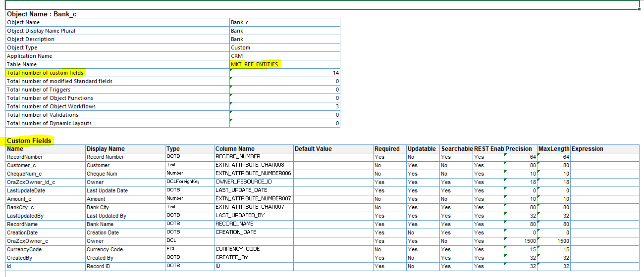Click the 'LAST_UPDATE_DATE' column name cell

click(x=254, y=190)
